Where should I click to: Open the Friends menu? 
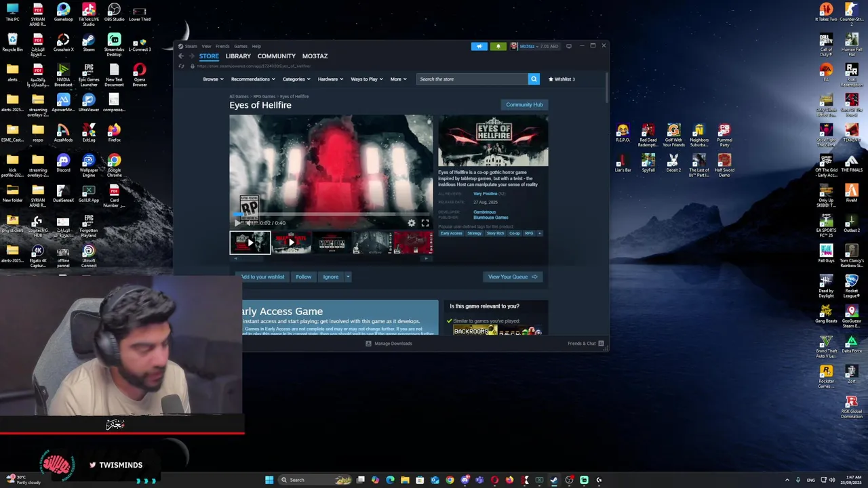click(222, 46)
